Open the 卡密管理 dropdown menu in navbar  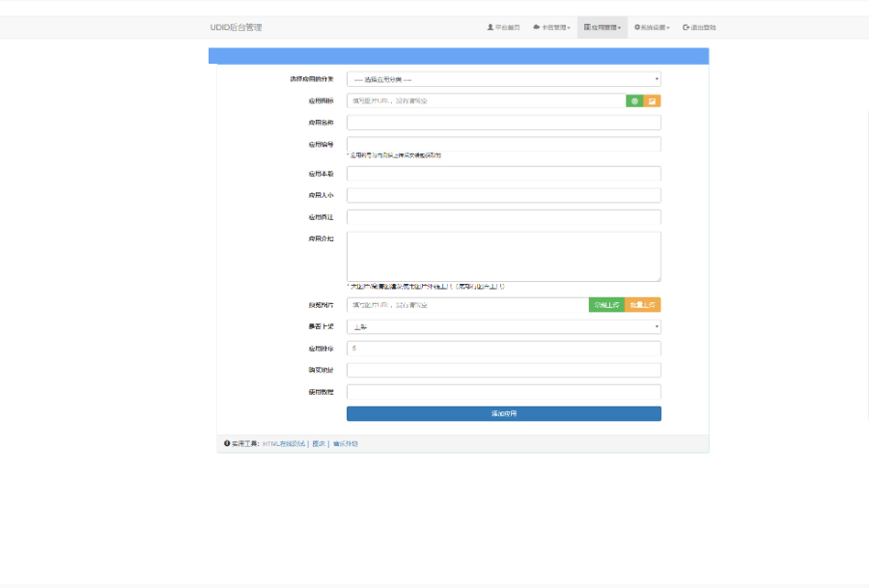551,27
